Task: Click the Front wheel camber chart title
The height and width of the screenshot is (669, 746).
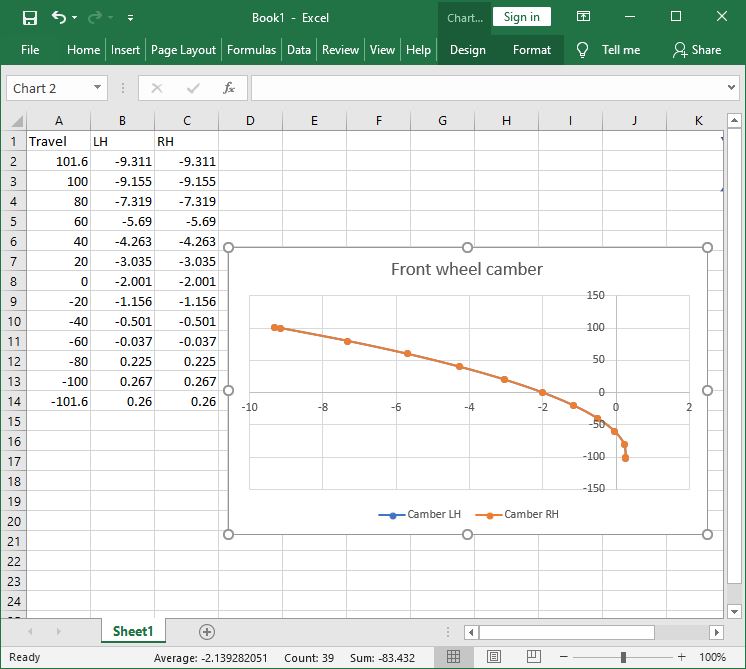Action: pyautogui.click(x=466, y=269)
